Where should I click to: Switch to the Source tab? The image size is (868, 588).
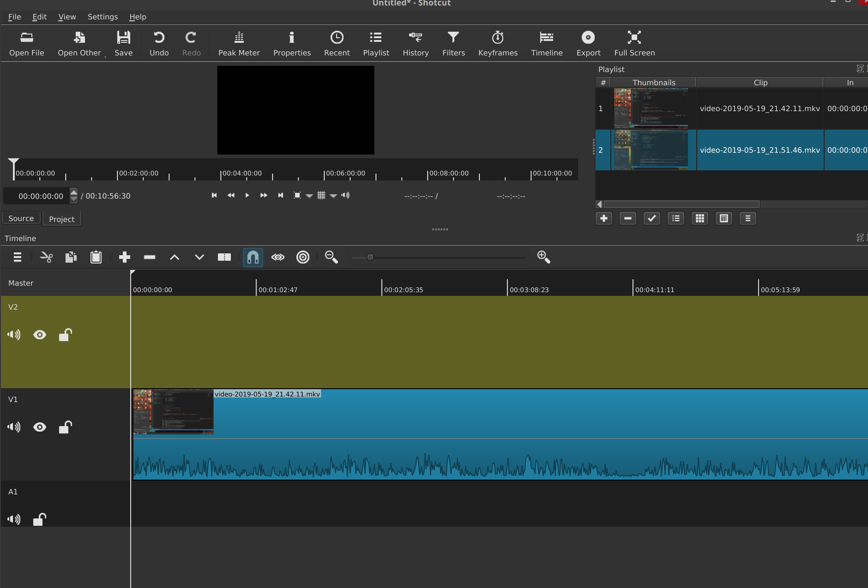[21, 218]
